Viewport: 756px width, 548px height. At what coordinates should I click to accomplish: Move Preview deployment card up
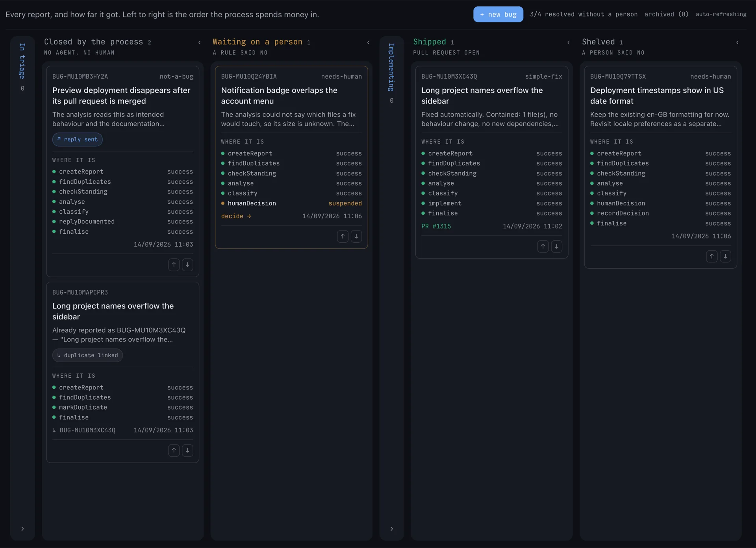(174, 265)
